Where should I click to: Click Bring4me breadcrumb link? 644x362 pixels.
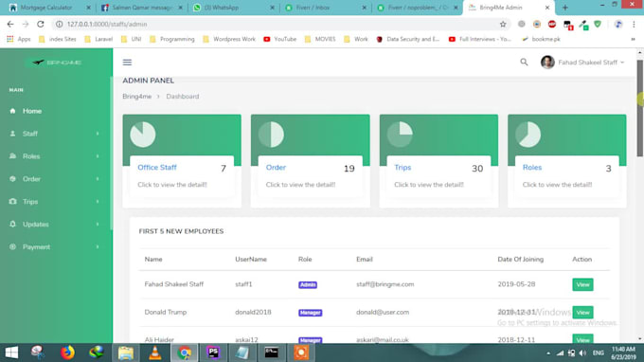pyautogui.click(x=136, y=96)
